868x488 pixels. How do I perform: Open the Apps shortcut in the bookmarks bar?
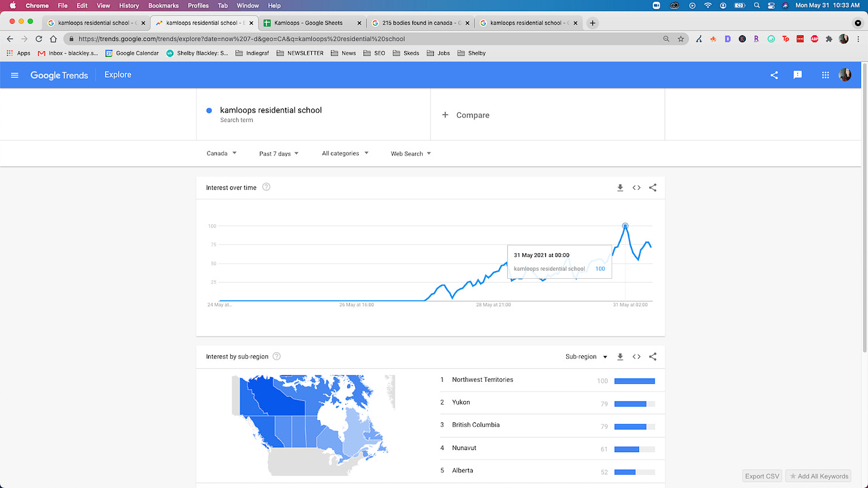pyautogui.click(x=18, y=53)
